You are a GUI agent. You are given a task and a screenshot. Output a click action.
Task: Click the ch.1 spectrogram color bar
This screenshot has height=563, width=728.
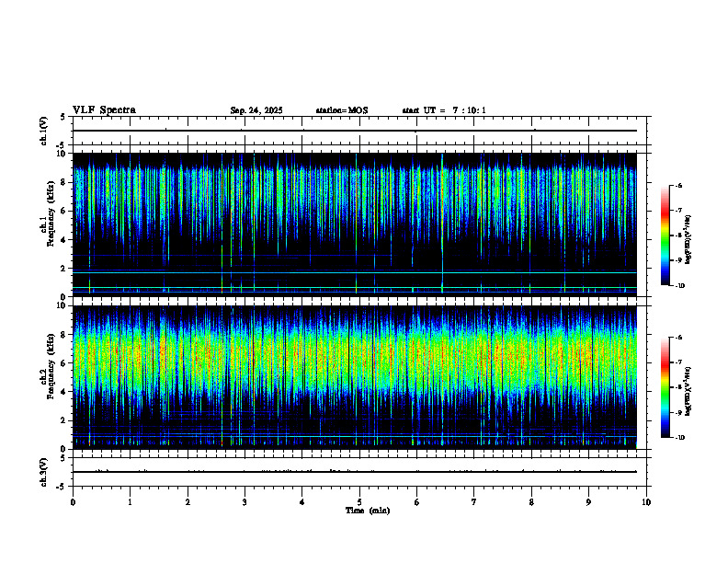click(x=665, y=236)
